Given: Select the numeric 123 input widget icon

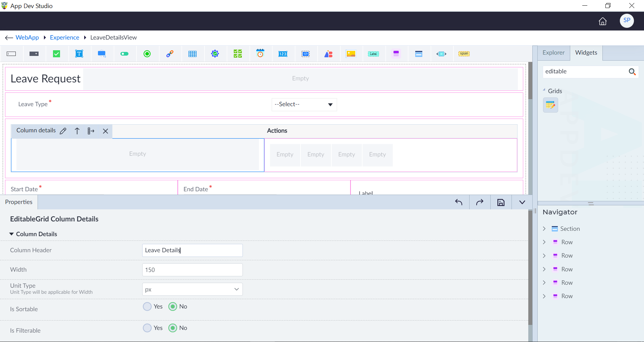Looking at the screenshot, I should (283, 54).
